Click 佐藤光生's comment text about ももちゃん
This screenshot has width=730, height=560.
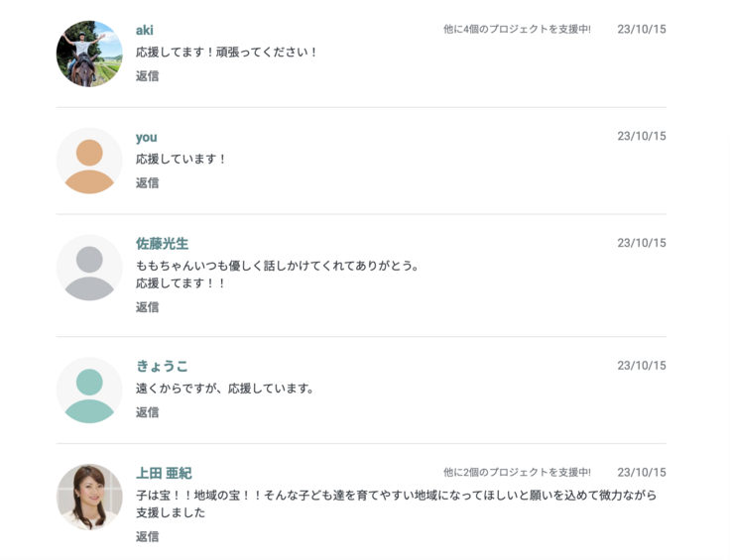point(278,266)
